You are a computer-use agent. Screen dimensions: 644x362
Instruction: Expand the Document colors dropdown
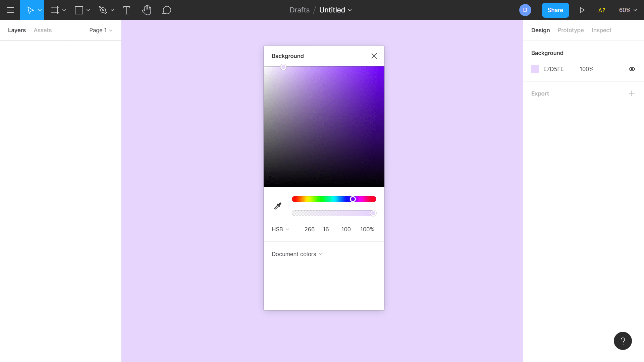click(297, 254)
